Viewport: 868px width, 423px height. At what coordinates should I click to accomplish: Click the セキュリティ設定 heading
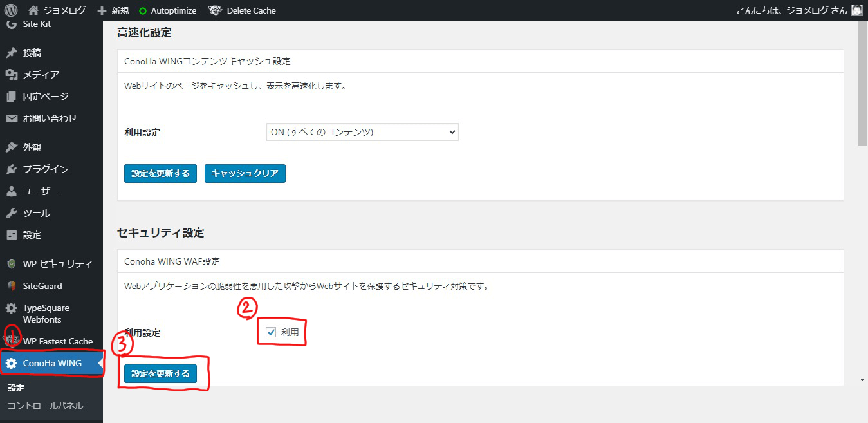161,232
